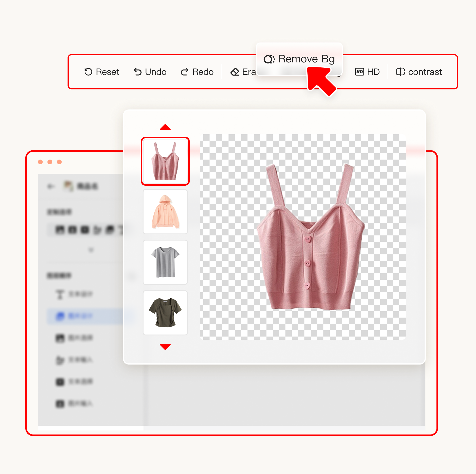The height and width of the screenshot is (474, 476).
Task: Select the gray t-shirt thumbnail
Action: pyautogui.click(x=165, y=262)
